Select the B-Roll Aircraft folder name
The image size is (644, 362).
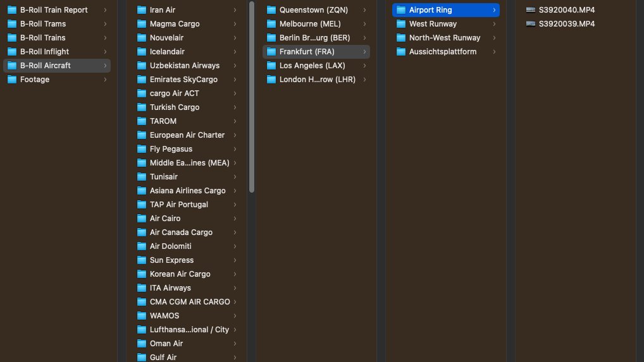(x=45, y=66)
